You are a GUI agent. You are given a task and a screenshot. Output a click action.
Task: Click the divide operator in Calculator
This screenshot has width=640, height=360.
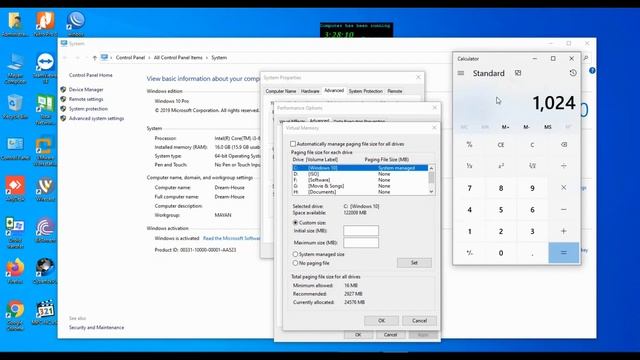564,166
